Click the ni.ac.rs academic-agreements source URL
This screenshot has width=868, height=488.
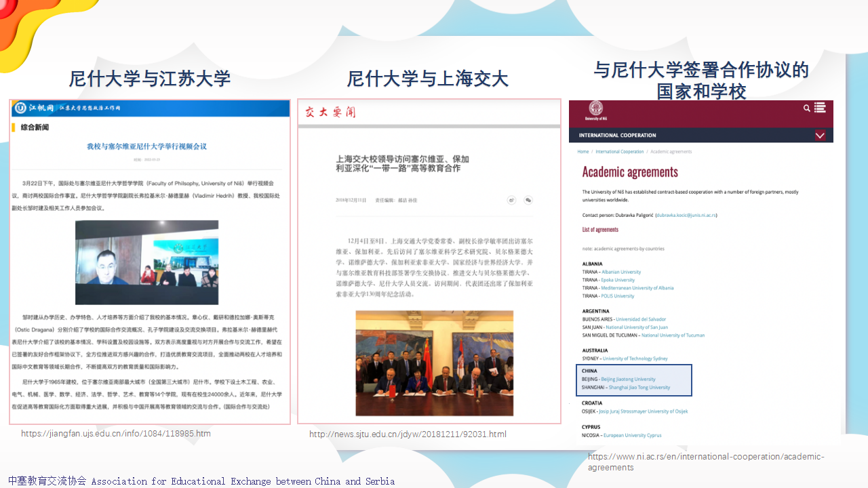(706, 462)
